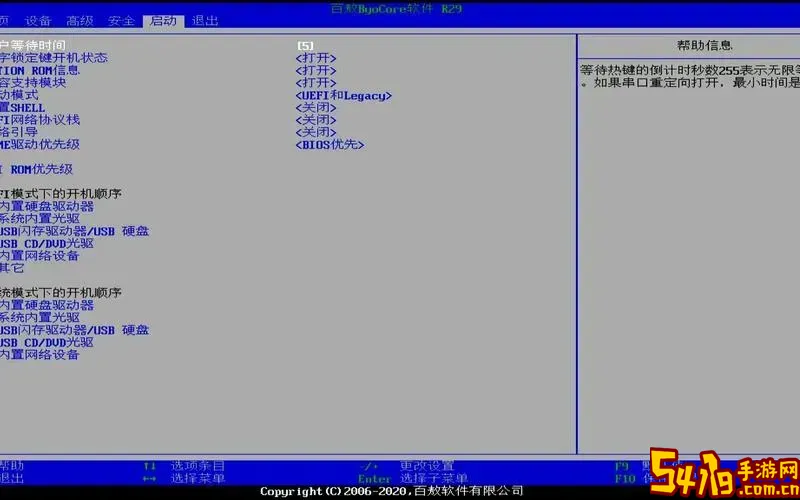Select the 络引导 label
The height and width of the screenshot is (500, 800).
(x=19, y=132)
